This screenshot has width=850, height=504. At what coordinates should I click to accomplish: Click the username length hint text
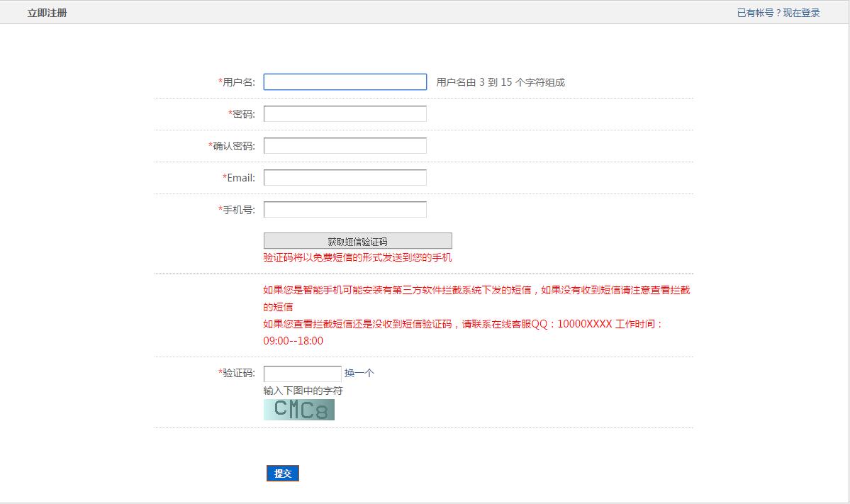[x=501, y=82]
